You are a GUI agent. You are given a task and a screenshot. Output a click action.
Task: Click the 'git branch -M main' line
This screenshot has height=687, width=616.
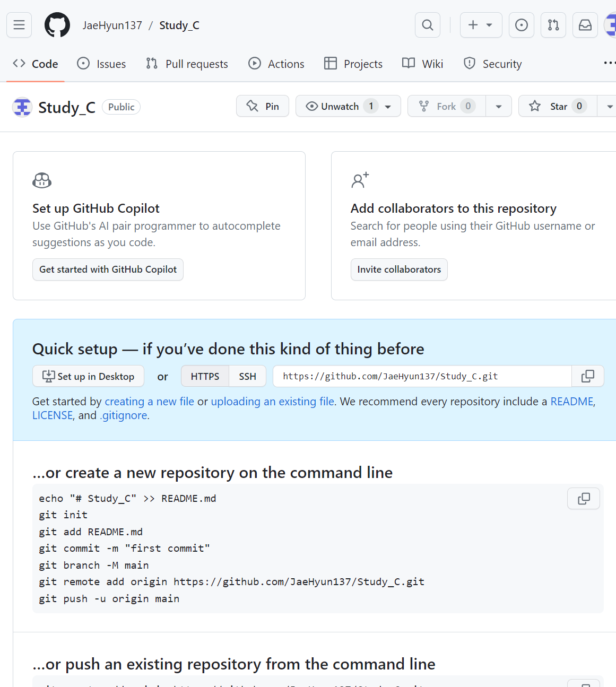94,565
